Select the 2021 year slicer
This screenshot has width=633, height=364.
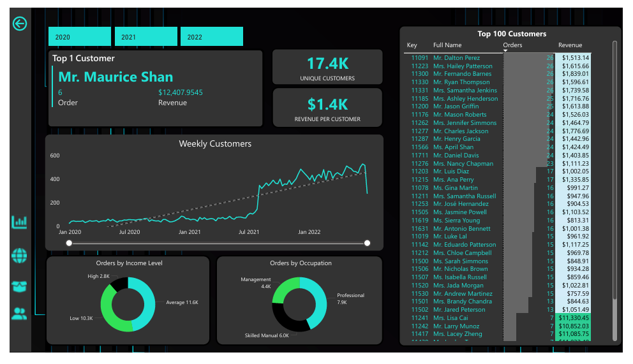click(x=145, y=37)
